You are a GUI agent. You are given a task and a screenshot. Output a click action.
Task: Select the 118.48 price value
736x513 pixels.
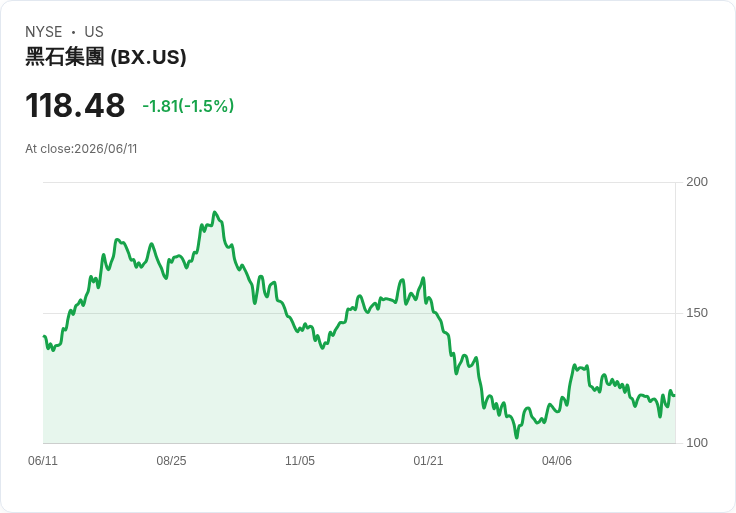[x=75, y=105]
